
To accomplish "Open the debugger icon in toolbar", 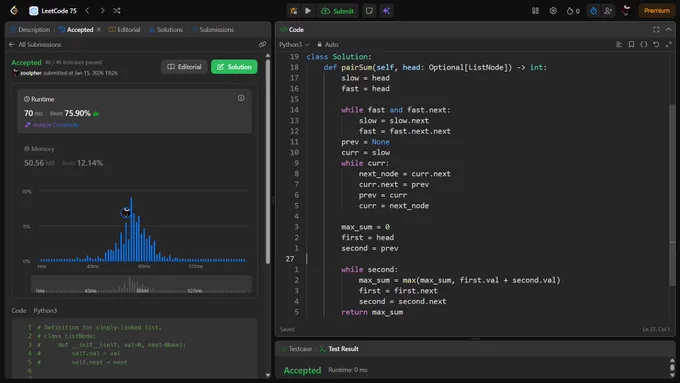I will 294,11.
